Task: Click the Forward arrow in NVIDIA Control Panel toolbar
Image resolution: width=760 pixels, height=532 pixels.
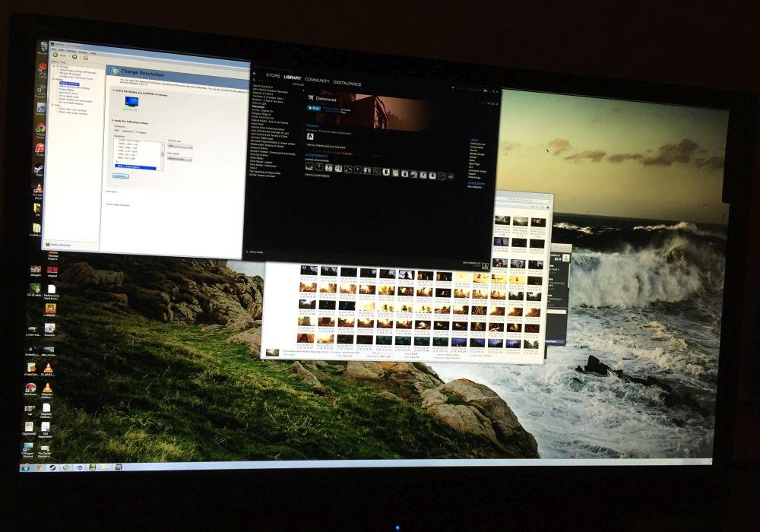Action: tap(74, 57)
